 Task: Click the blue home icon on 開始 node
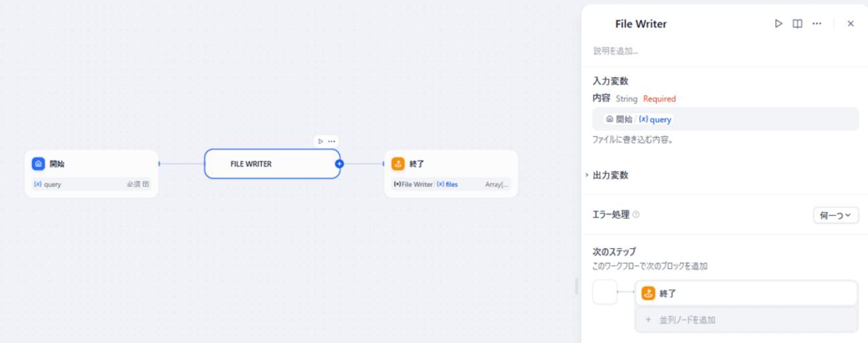39,163
